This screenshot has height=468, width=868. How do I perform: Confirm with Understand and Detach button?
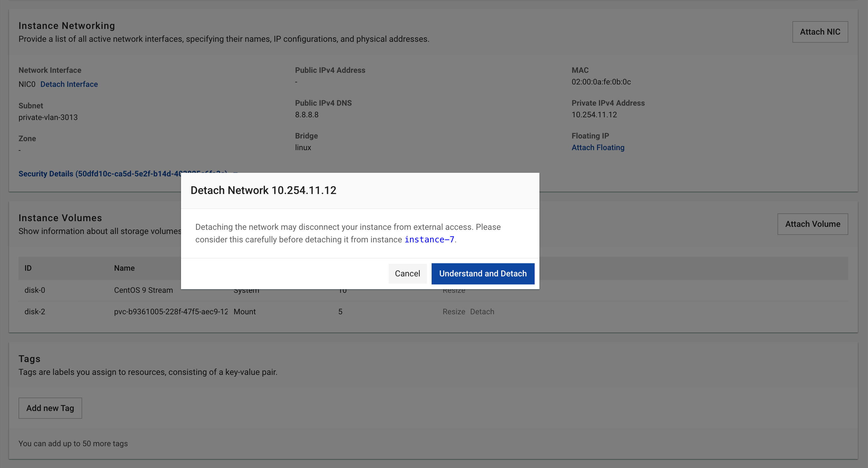pyautogui.click(x=482, y=273)
